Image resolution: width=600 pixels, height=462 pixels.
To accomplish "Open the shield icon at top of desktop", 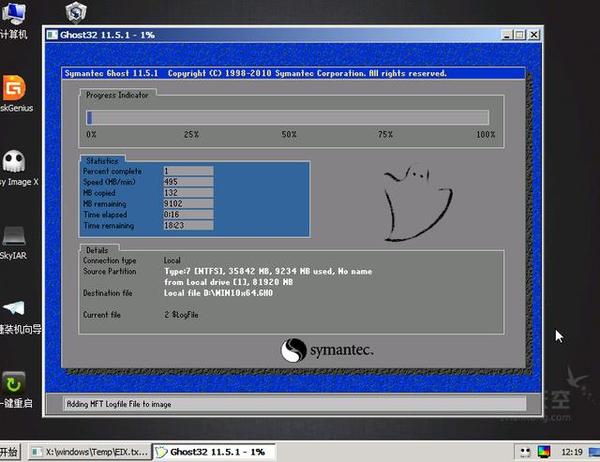I will 75,12.
